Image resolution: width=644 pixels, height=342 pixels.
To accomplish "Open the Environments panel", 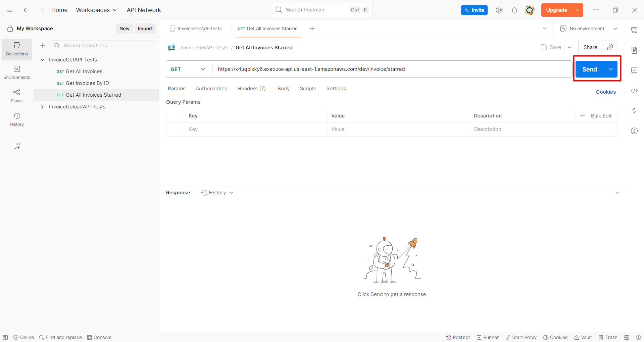I will coord(16,72).
